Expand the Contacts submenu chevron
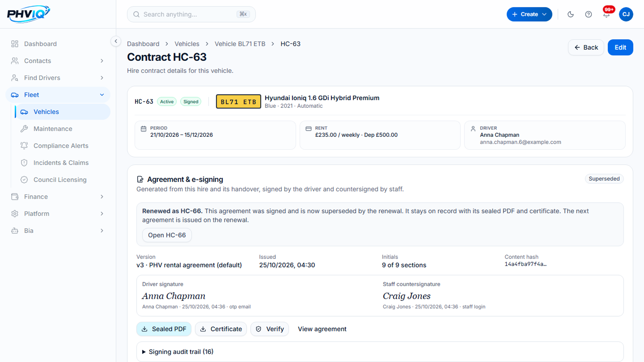Screen dimensions: 644x362 pyautogui.click(x=102, y=61)
